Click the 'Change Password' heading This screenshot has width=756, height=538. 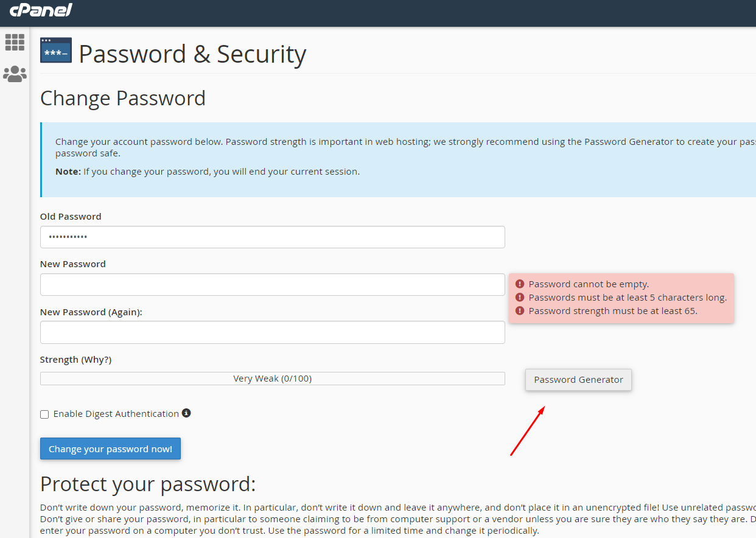(x=123, y=98)
